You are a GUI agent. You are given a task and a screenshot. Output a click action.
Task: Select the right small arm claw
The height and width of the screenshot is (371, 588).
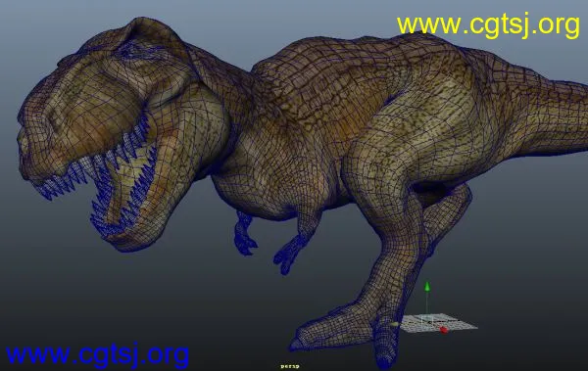point(288,255)
